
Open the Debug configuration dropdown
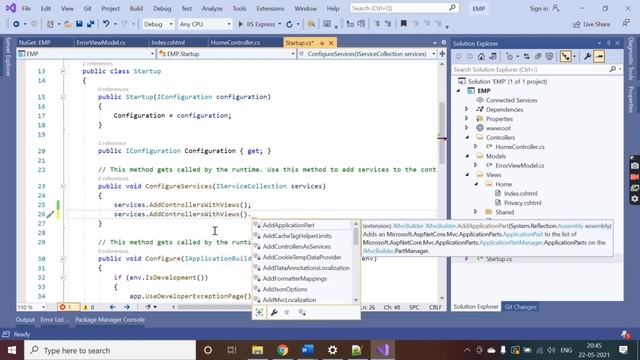pyautogui.click(x=158, y=24)
